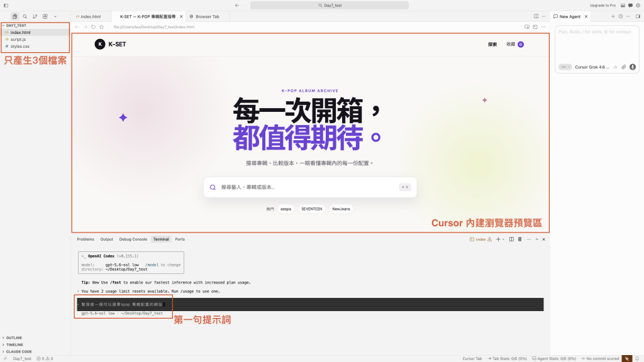Click the Day7_test command center search bar

(330, 5)
